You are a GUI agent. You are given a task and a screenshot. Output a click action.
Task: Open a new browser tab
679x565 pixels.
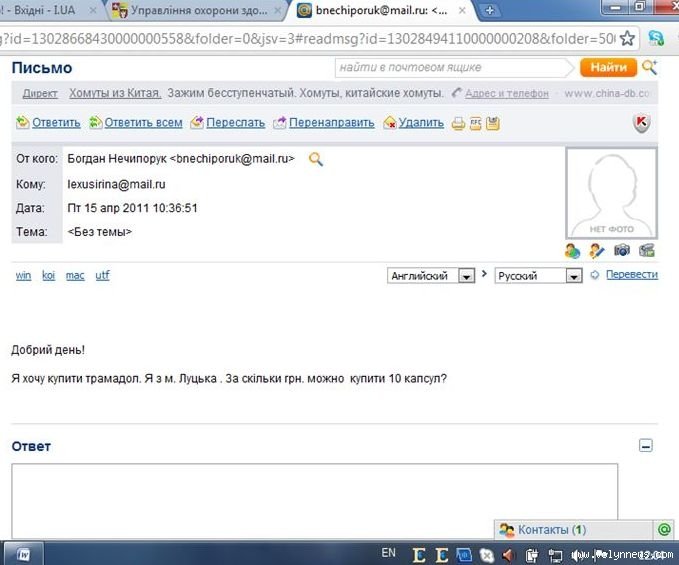490,10
